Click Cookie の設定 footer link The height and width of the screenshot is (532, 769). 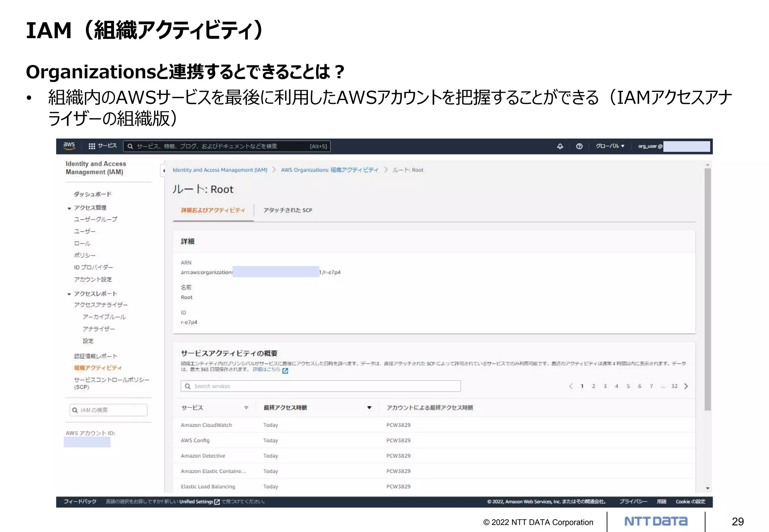pos(690,502)
